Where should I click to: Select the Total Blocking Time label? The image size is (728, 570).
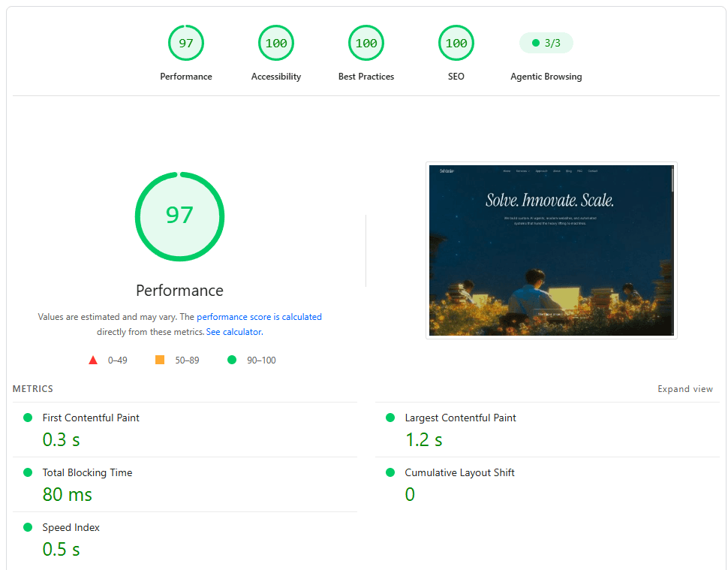pyautogui.click(x=87, y=472)
